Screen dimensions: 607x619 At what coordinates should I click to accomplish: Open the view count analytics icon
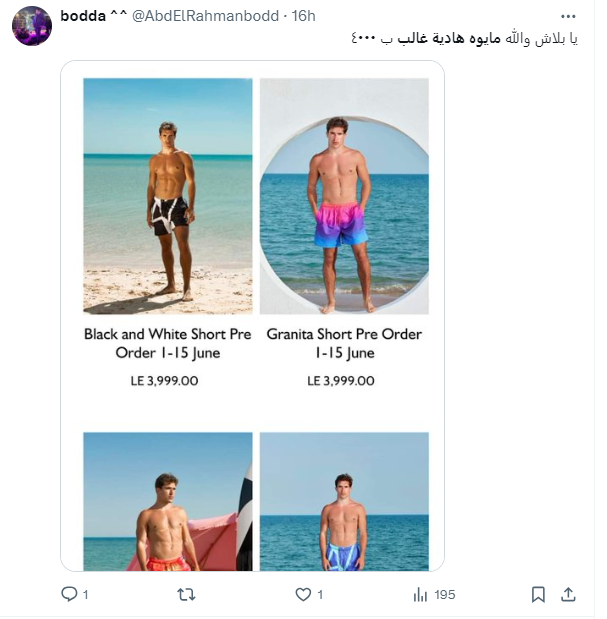[421, 594]
